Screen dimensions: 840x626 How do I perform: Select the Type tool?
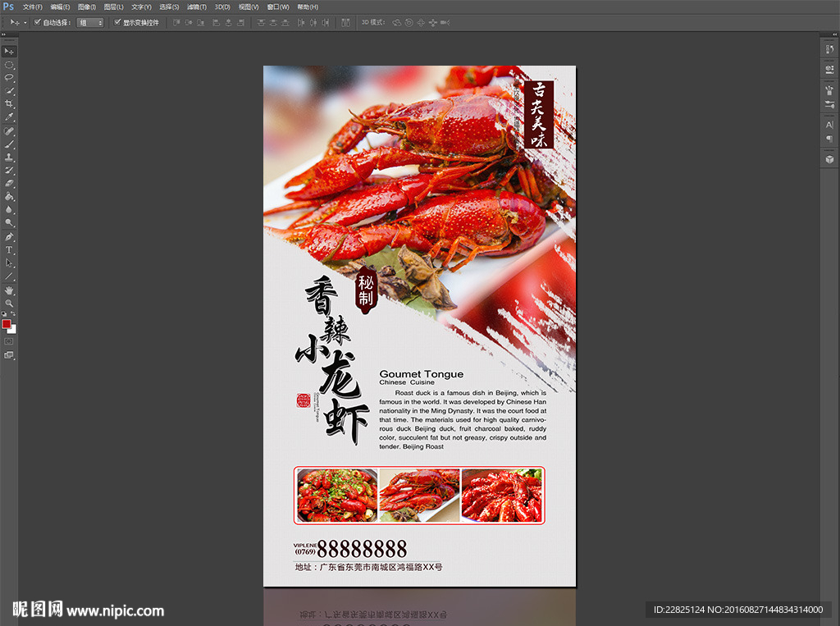[9, 249]
